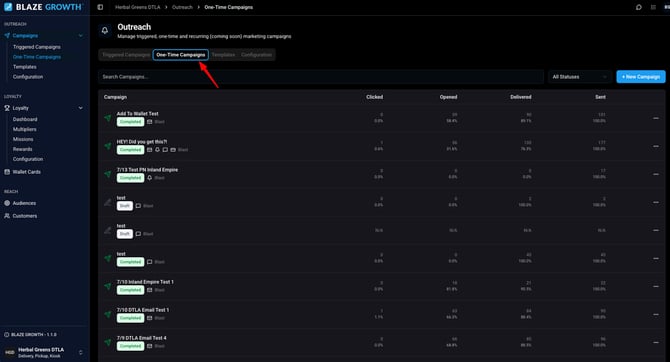Go to the Outreach breadcrumb link

(x=182, y=7)
